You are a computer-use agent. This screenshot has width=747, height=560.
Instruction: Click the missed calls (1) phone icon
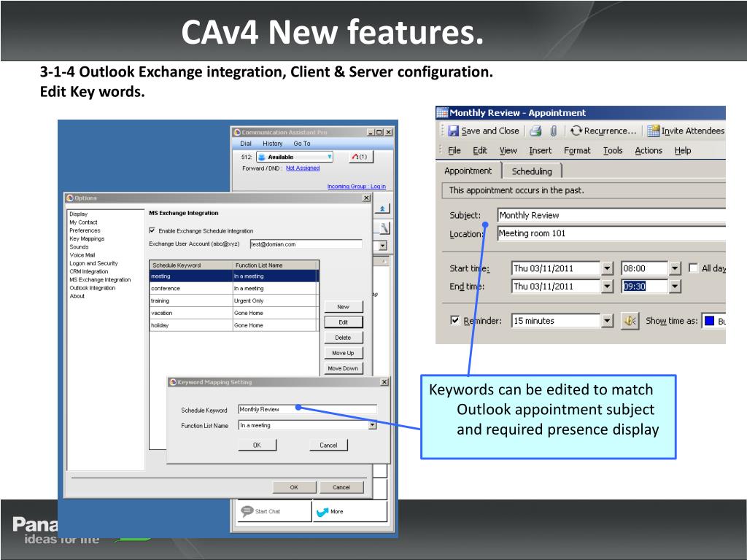(360, 157)
